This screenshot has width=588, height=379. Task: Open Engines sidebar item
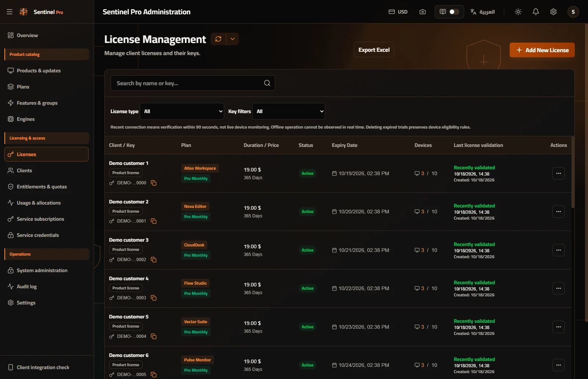tap(47, 119)
